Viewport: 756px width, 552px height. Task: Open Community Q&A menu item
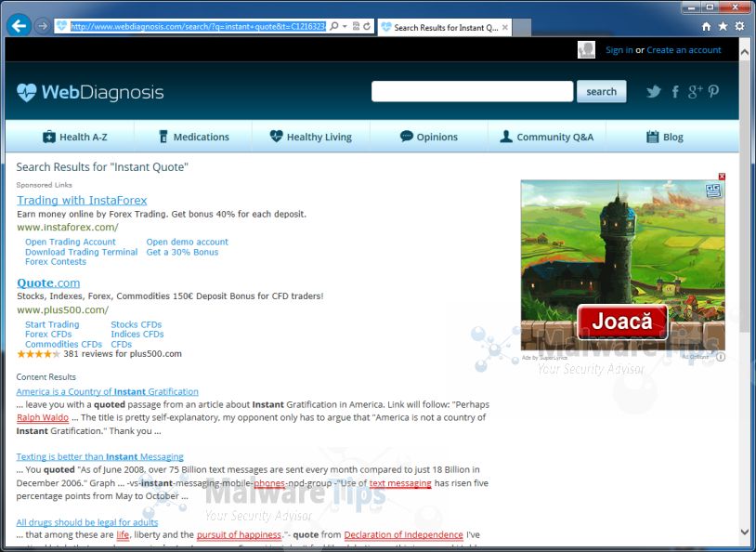(x=546, y=137)
